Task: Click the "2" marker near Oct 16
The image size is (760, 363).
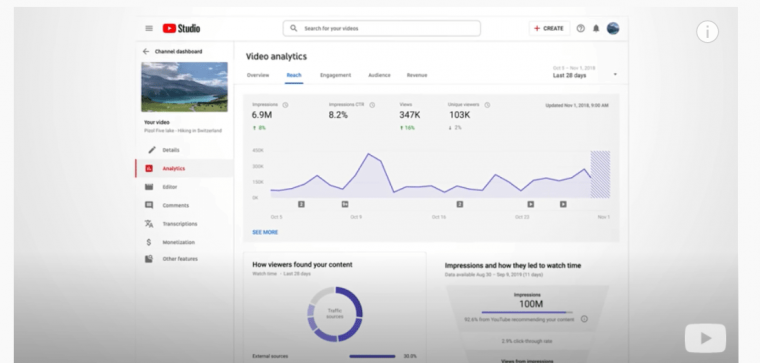Action: pos(459,205)
